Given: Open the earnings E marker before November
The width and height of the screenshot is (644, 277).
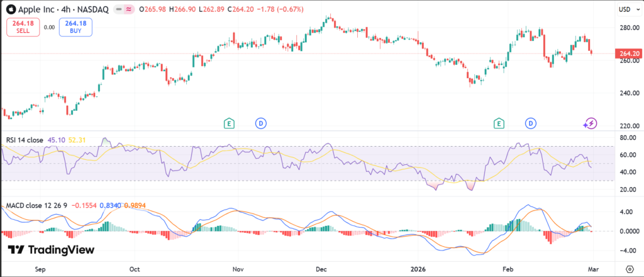Looking at the screenshot, I should [x=229, y=123].
